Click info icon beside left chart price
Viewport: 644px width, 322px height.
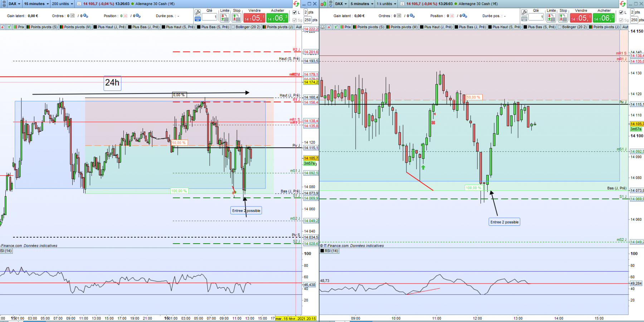pyautogui.click(x=79, y=4)
